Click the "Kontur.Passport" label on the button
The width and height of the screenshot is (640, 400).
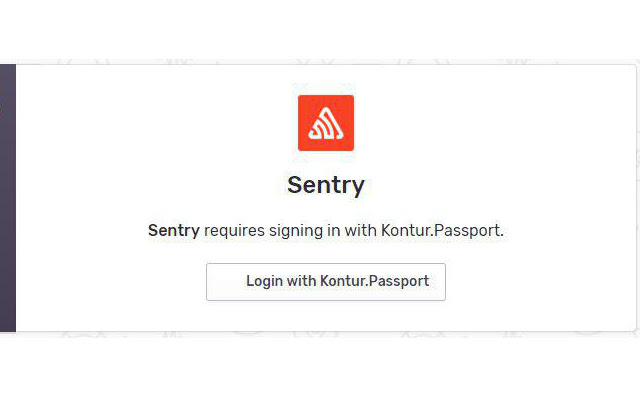(x=374, y=282)
